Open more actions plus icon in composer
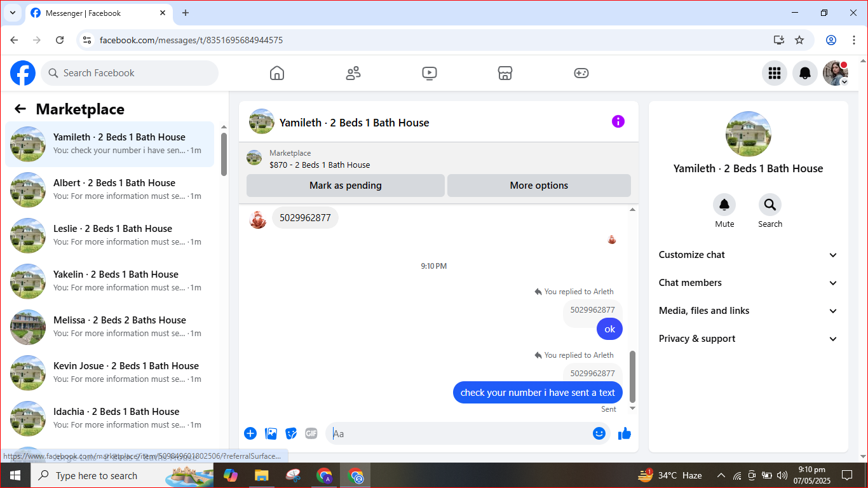Image resolution: width=868 pixels, height=488 pixels. click(250, 433)
